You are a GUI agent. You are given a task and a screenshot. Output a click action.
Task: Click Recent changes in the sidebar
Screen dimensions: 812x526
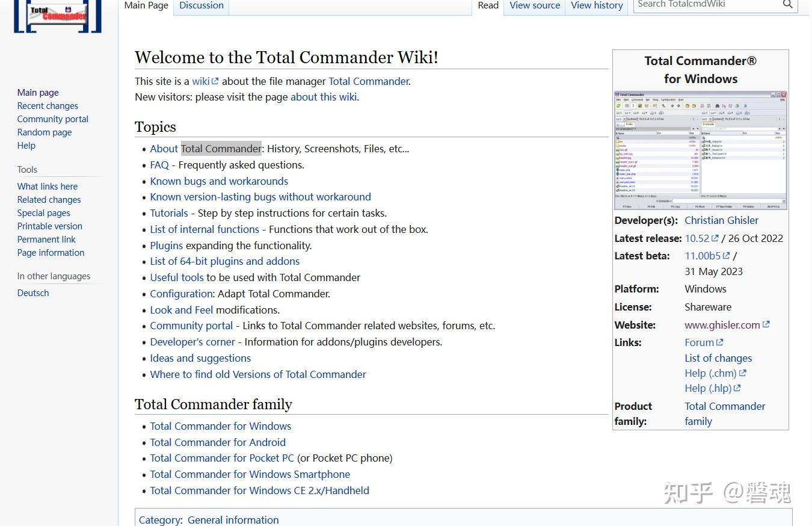48,105
